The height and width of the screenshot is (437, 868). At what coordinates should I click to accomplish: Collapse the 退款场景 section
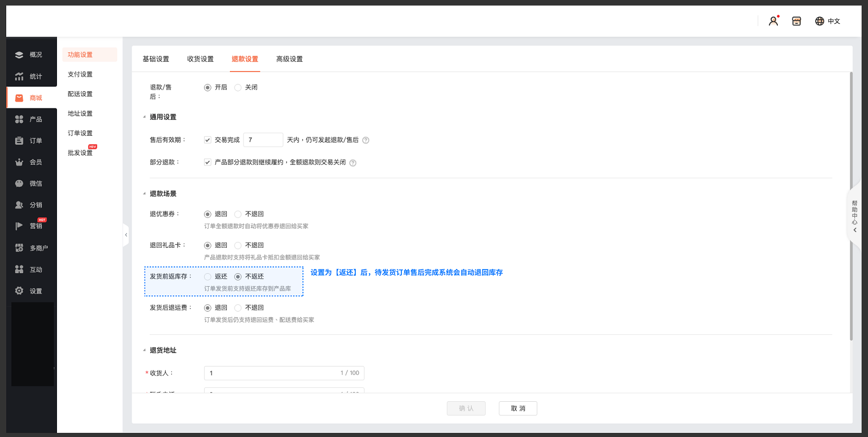[x=144, y=194]
